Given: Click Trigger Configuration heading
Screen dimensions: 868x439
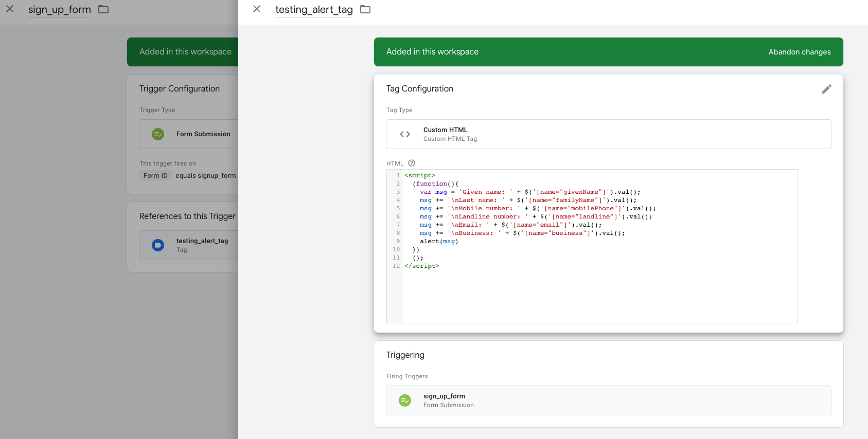Looking at the screenshot, I should pyautogui.click(x=180, y=88).
